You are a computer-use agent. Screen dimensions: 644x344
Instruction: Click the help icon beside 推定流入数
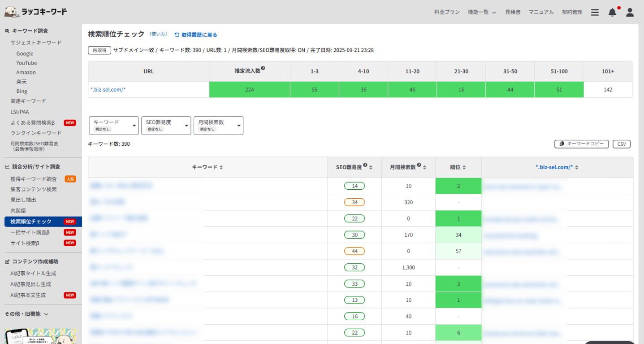(x=263, y=68)
